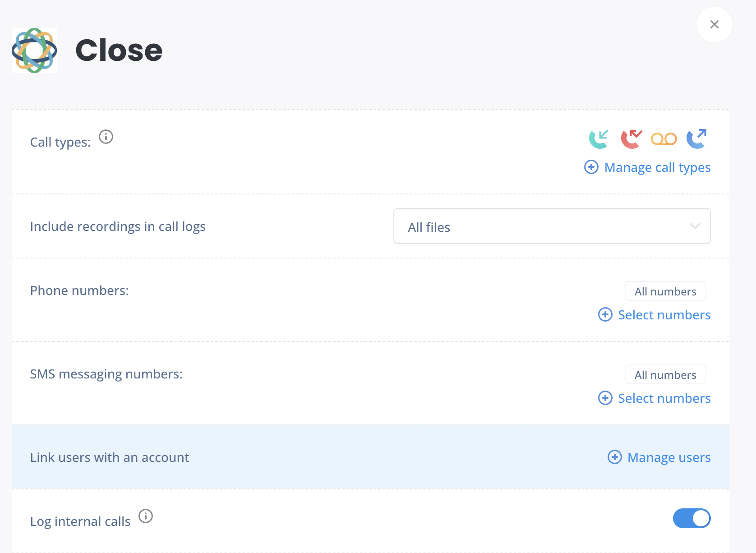Toggle the Log internal calls switch
Screen dimensions: 756x553
pyautogui.click(x=692, y=518)
